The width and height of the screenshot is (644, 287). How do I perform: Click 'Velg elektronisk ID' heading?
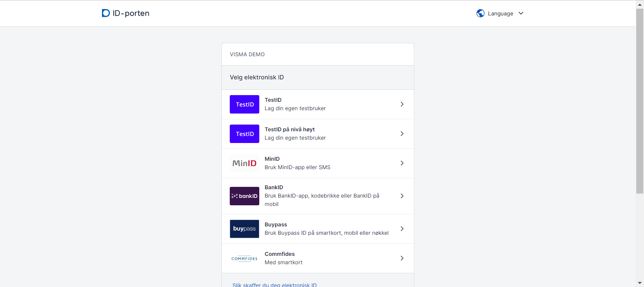coord(257,77)
